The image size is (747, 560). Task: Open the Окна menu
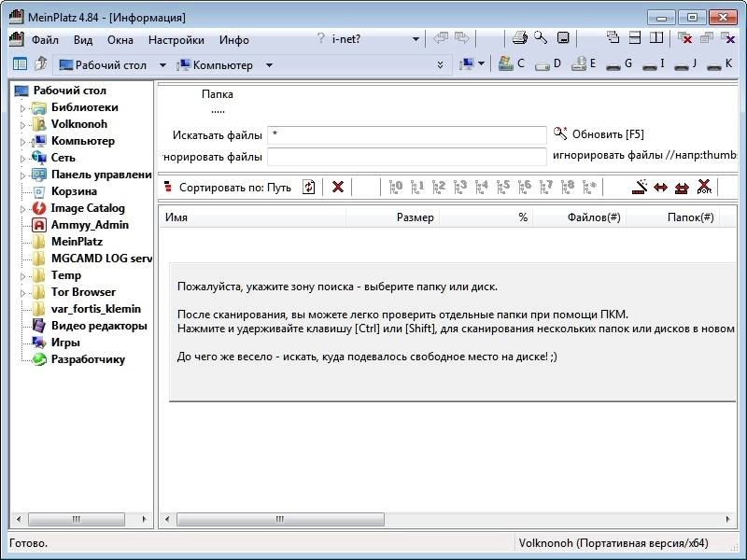[x=120, y=39]
